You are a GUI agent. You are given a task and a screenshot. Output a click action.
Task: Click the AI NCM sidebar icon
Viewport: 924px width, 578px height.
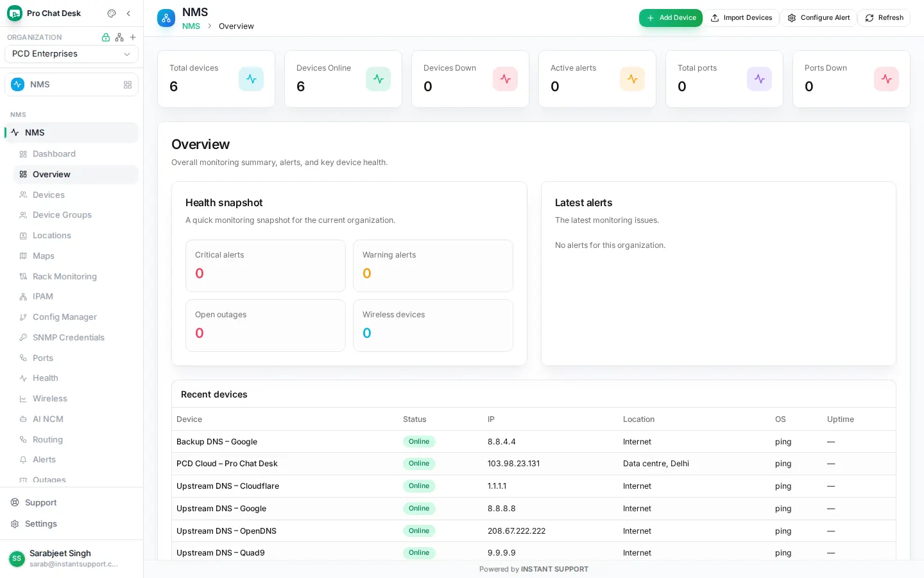click(23, 419)
